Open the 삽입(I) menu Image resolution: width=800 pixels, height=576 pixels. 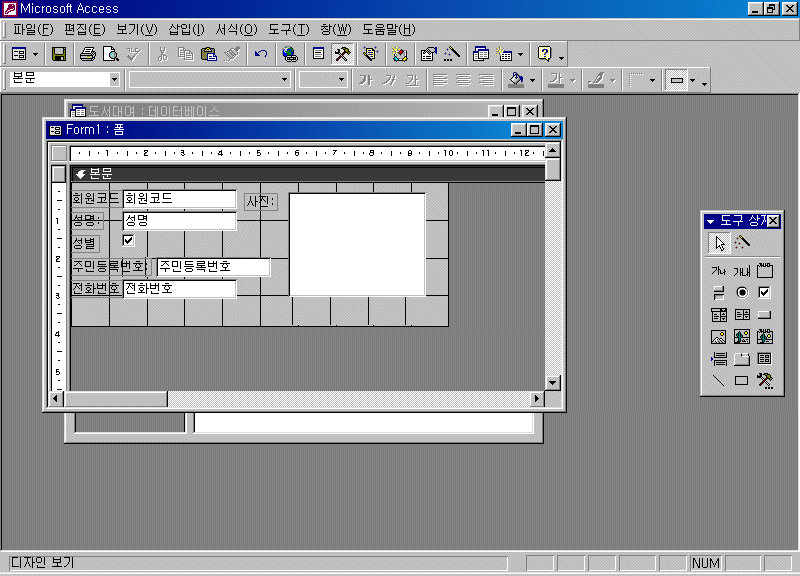[186, 30]
